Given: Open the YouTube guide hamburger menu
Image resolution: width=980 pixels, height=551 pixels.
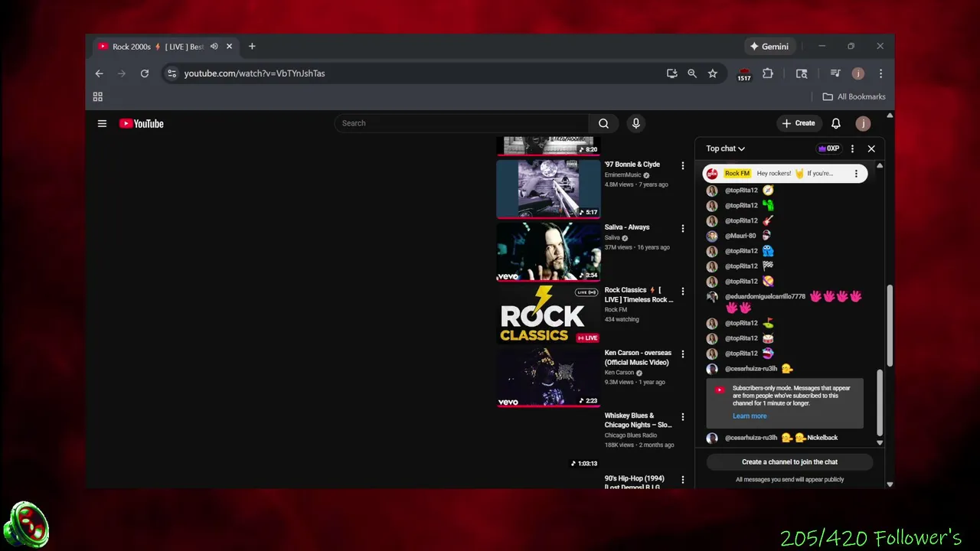Looking at the screenshot, I should point(102,123).
